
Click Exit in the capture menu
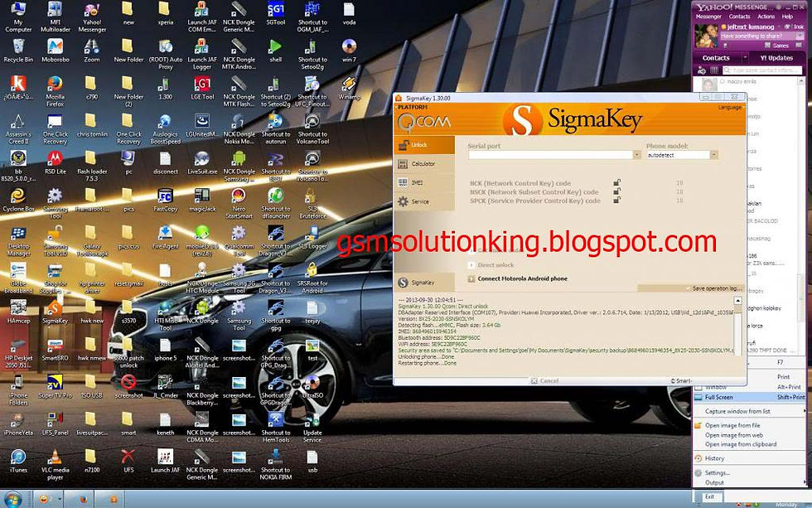[709, 496]
